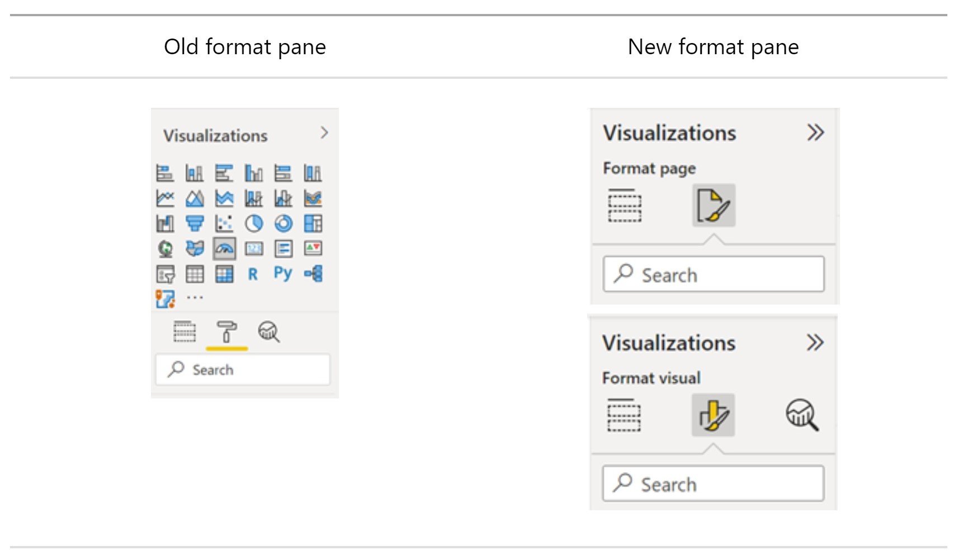Open the Analytics tab in old pane
Viewport: 968px width, 560px height.
tap(269, 332)
